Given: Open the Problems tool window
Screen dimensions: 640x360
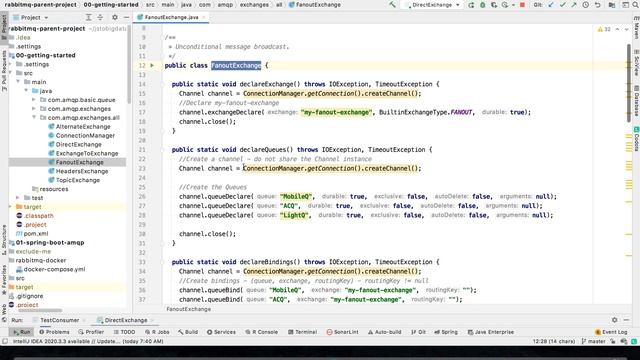Looking at the screenshot, I should point(54,332).
